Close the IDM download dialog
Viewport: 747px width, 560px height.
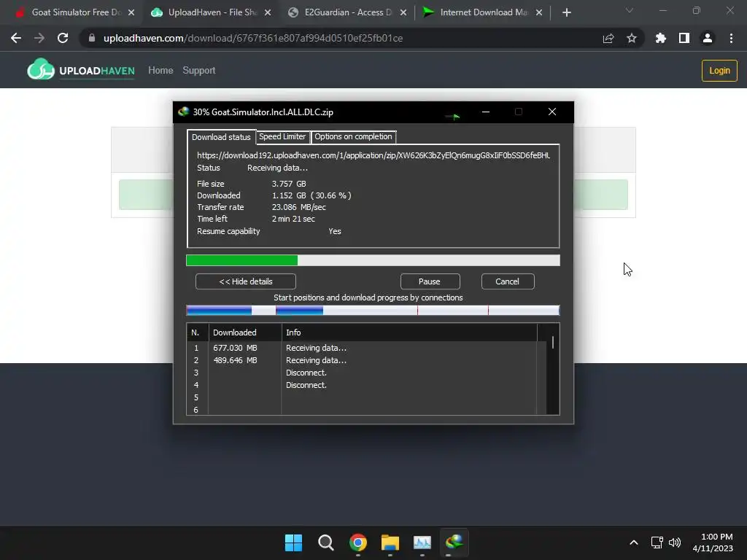point(552,112)
